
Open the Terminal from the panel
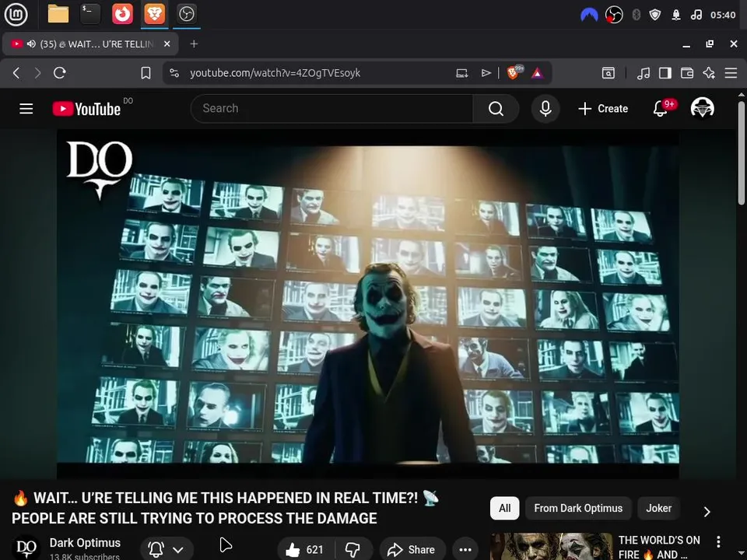point(90,14)
